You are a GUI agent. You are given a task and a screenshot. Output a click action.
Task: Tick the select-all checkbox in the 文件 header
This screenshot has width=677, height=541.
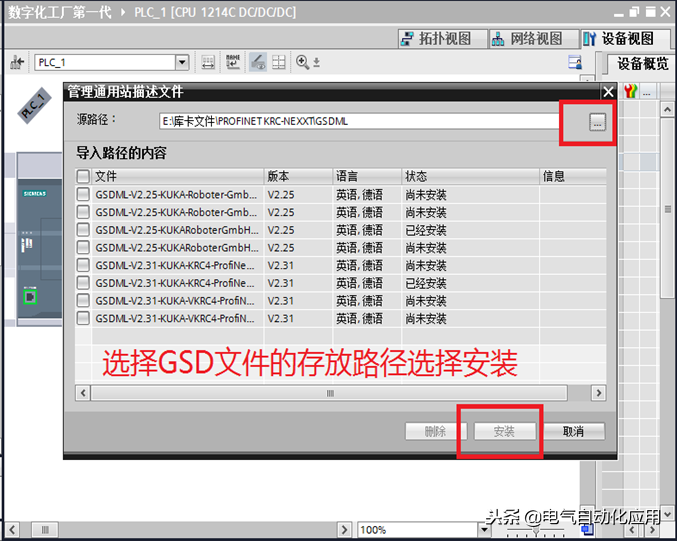tap(83, 176)
